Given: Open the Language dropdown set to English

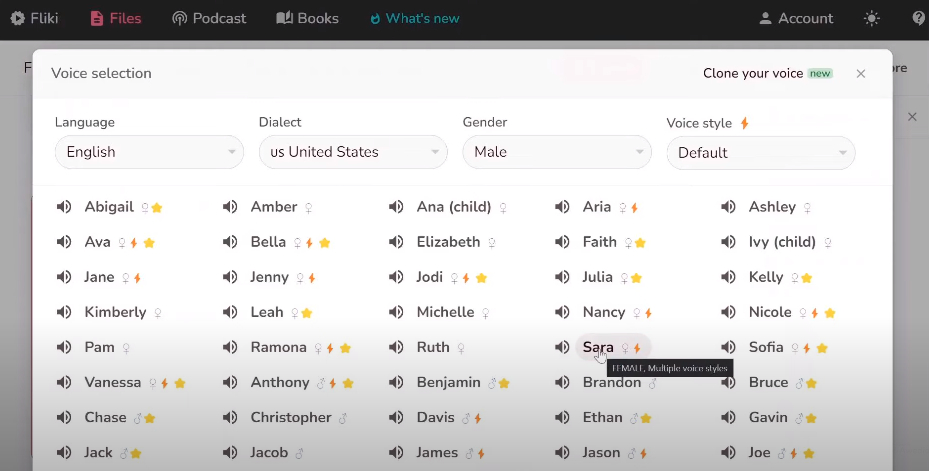Looking at the screenshot, I should pyautogui.click(x=149, y=152).
